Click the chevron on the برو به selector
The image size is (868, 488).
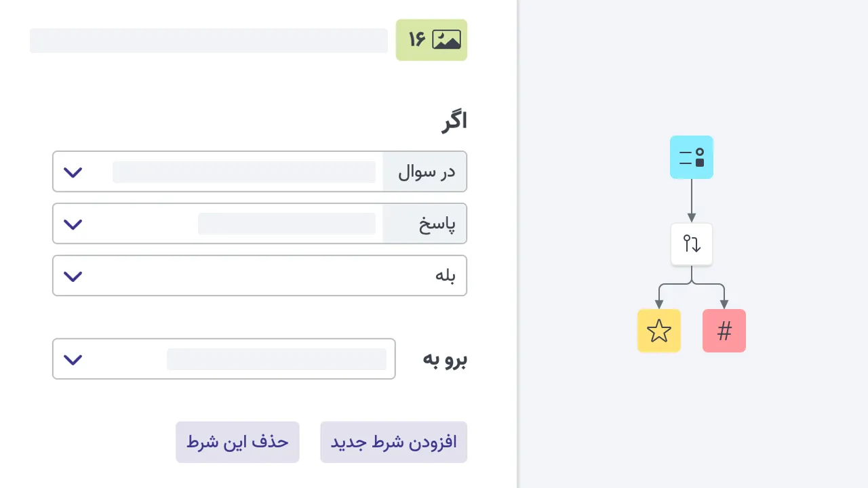coord(73,359)
